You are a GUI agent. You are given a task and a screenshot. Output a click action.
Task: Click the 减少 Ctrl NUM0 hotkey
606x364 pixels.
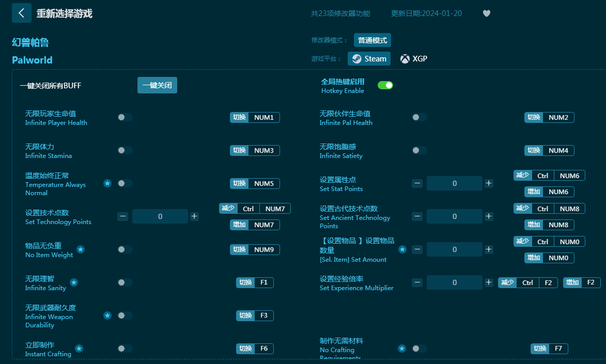pyautogui.click(x=549, y=242)
